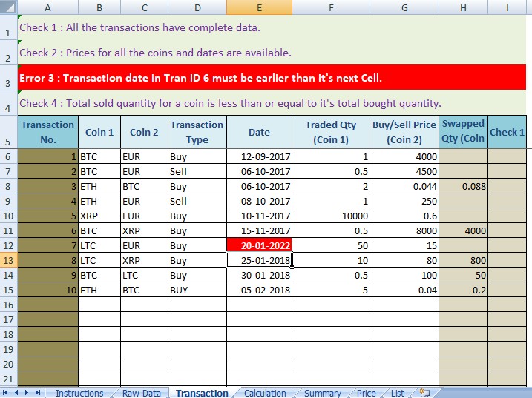Select column A header
This screenshot has height=398, width=532.
pyautogui.click(x=47, y=7)
